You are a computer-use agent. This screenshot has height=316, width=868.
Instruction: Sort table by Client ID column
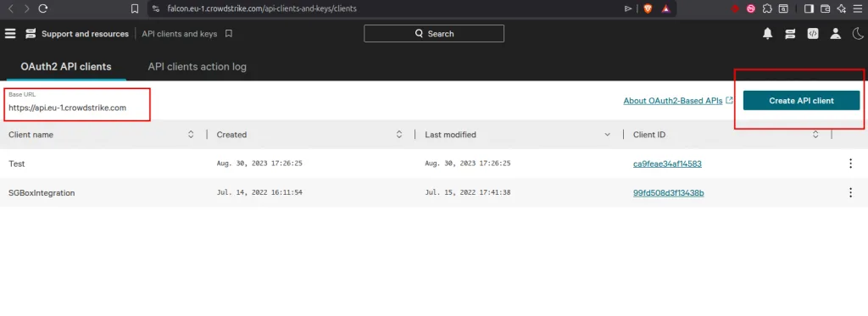(x=815, y=135)
